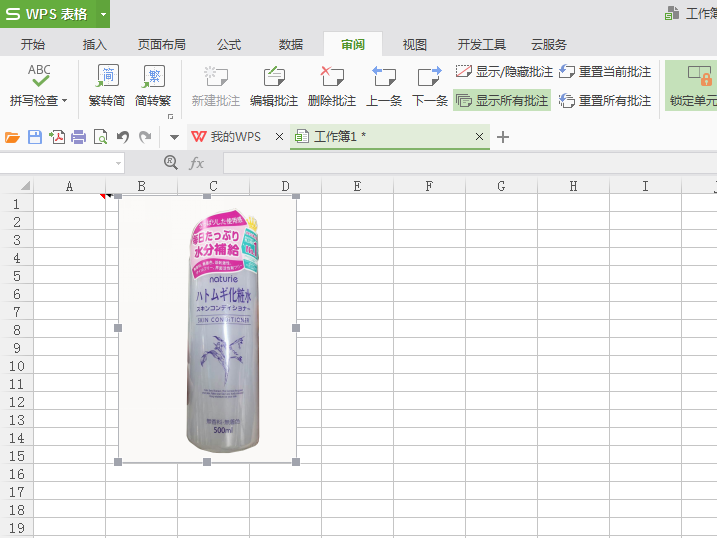
Task: Switch to the 插入 ribbon tab
Action: (x=95, y=44)
